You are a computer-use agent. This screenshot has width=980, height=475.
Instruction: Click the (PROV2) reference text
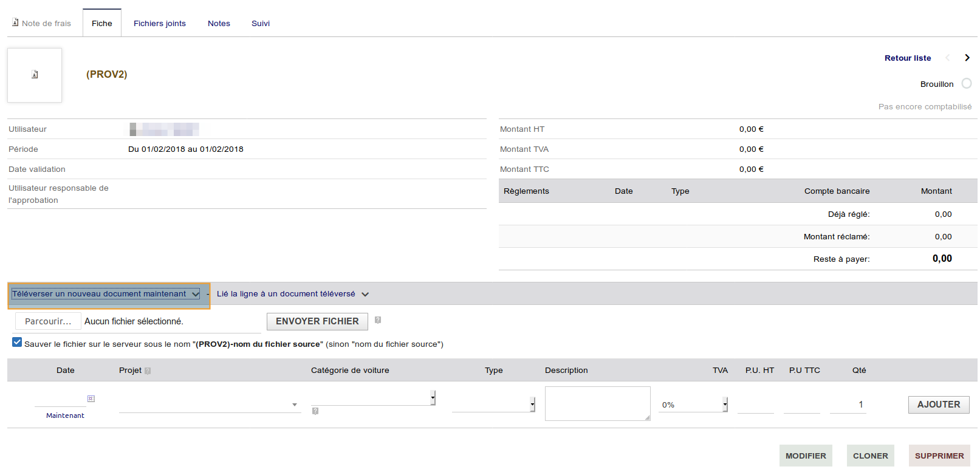(107, 74)
